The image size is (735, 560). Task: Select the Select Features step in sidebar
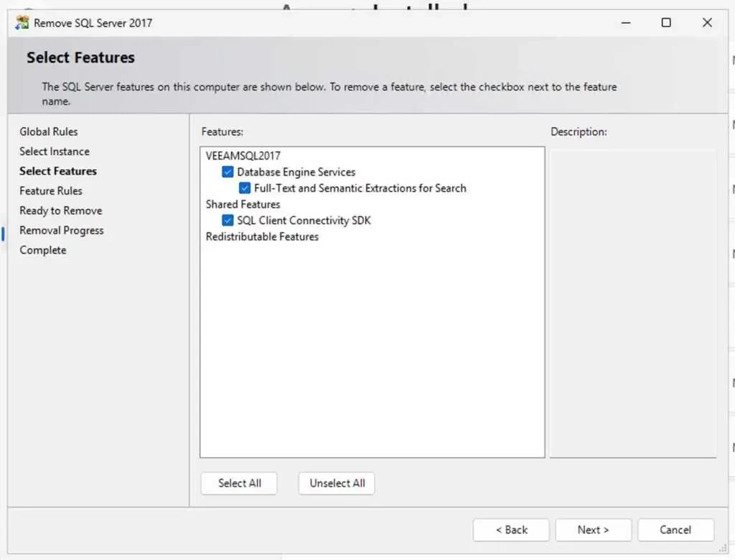pyautogui.click(x=58, y=171)
